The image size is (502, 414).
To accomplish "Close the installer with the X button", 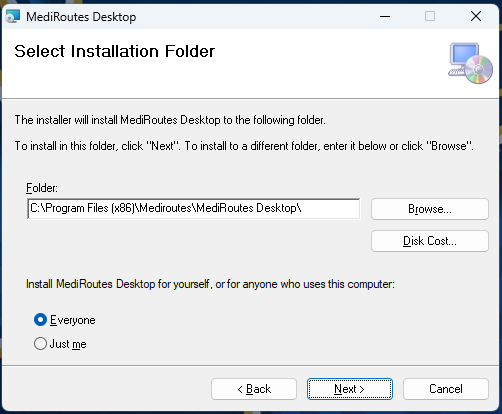I will [476, 16].
